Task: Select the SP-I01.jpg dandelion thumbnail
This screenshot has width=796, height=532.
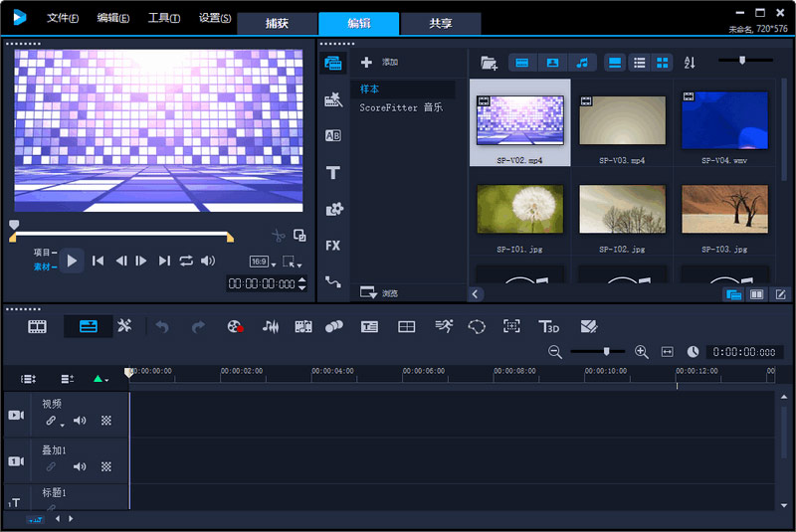Action: tap(519, 209)
